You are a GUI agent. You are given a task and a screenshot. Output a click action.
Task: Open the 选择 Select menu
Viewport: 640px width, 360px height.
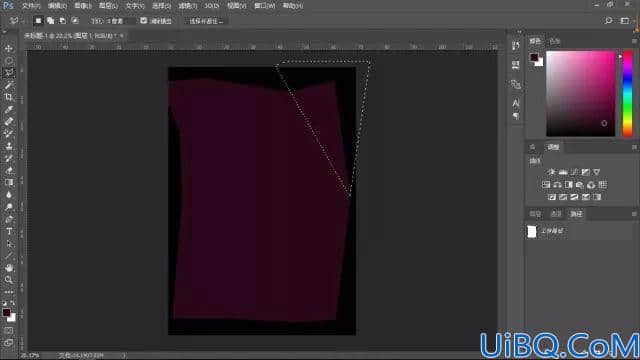[x=161, y=6]
